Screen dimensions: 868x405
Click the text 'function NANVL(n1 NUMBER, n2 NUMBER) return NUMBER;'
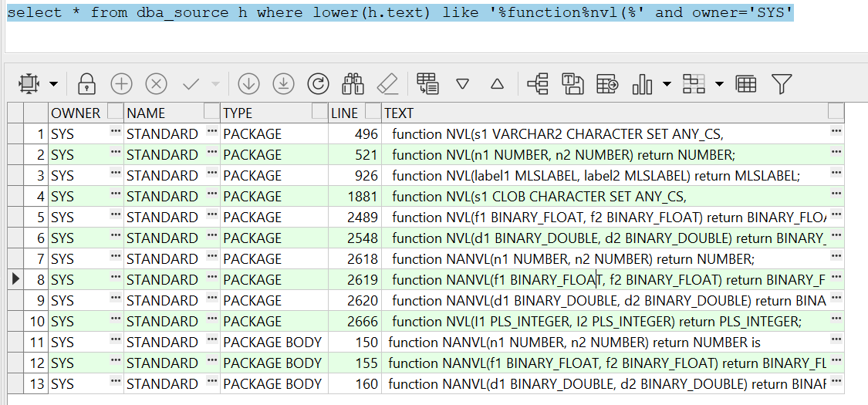click(573, 259)
